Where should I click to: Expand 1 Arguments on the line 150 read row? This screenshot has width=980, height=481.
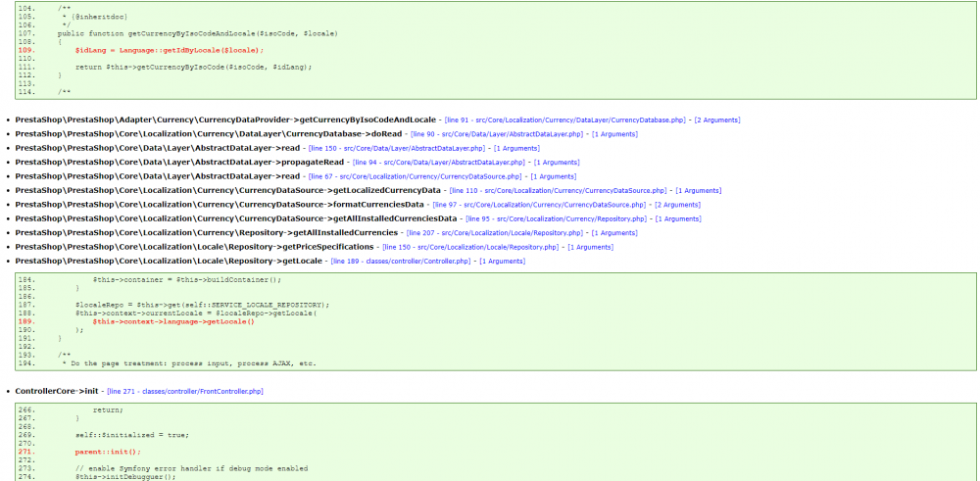tap(516, 148)
